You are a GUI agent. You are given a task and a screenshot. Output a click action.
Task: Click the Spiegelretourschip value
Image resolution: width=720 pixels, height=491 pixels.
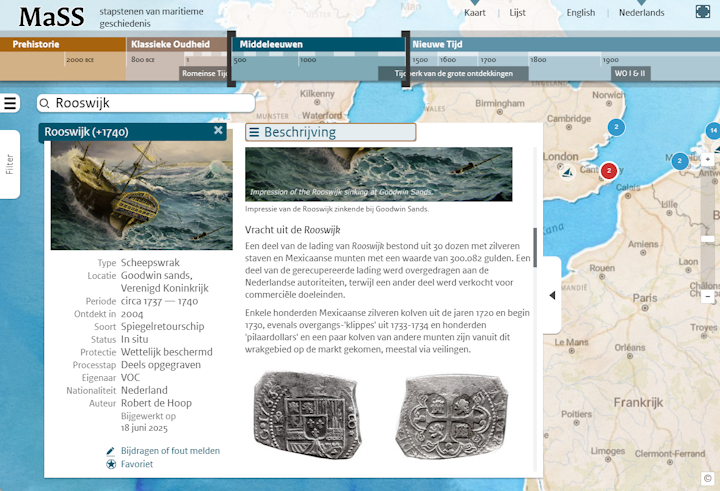coord(163,327)
